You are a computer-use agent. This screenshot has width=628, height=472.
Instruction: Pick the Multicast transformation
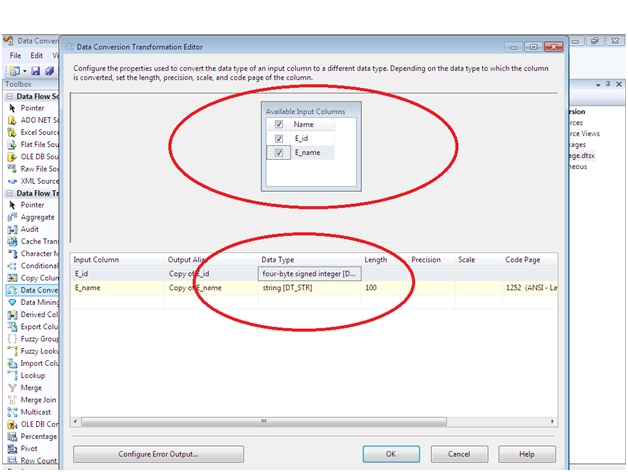coord(36,411)
